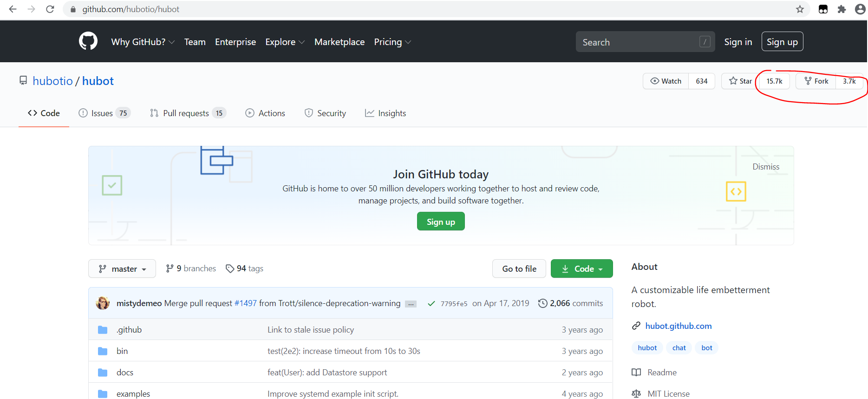Expand the Explore menu
The image size is (868, 399).
[x=285, y=42]
